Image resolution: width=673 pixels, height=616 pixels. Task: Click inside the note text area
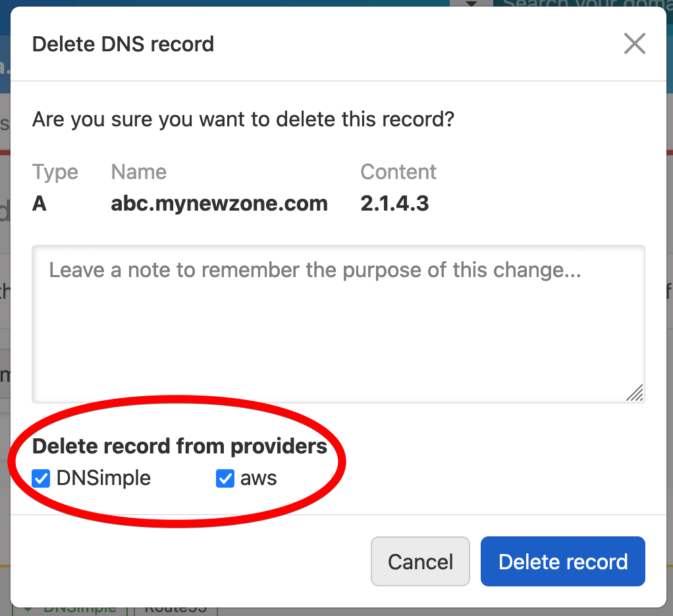click(338, 322)
